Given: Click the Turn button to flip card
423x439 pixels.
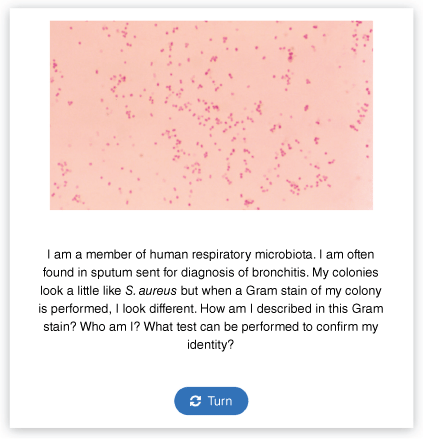Looking at the screenshot, I should click(x=211, y=401).
